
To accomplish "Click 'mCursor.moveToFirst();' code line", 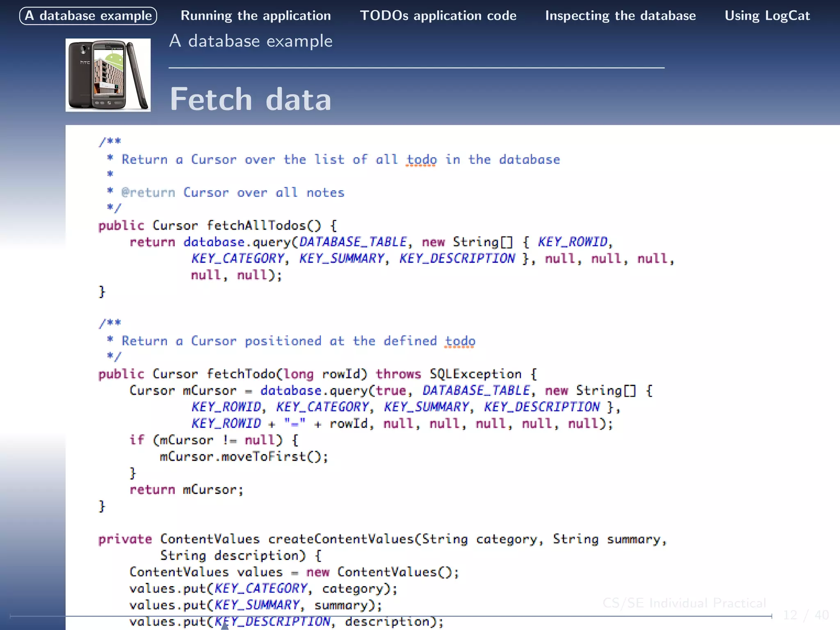I will pos(244,457).
